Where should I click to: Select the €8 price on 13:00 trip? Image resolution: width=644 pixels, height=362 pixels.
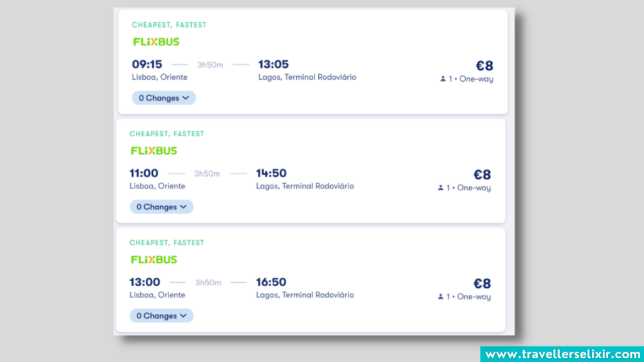tap(482, 283)
